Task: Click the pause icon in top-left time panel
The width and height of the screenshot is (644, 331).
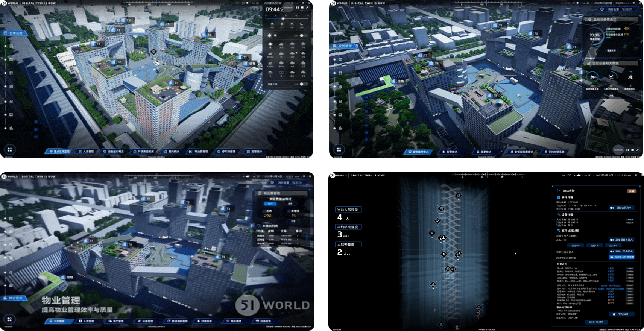Action: [x=297, y=8]
